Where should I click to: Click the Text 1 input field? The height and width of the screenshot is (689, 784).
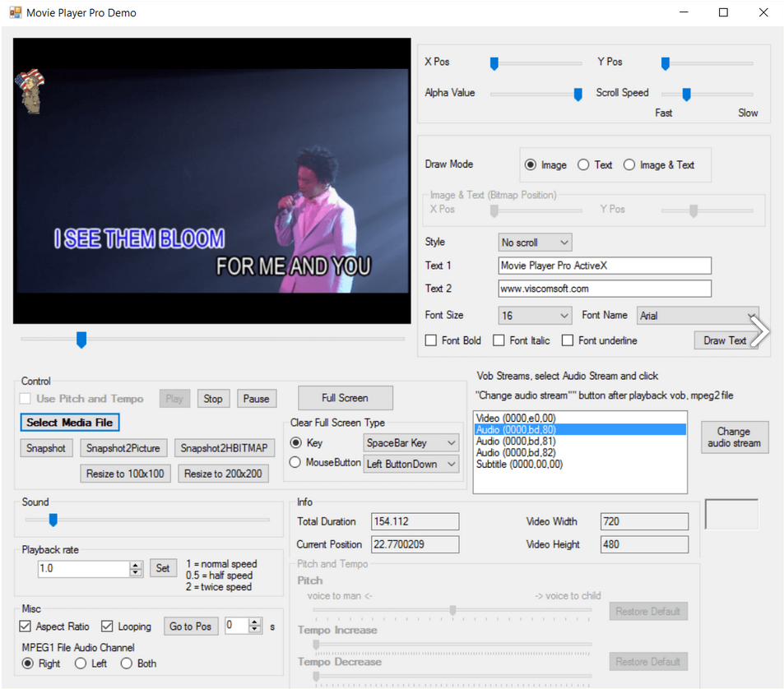tap(605, 266)
